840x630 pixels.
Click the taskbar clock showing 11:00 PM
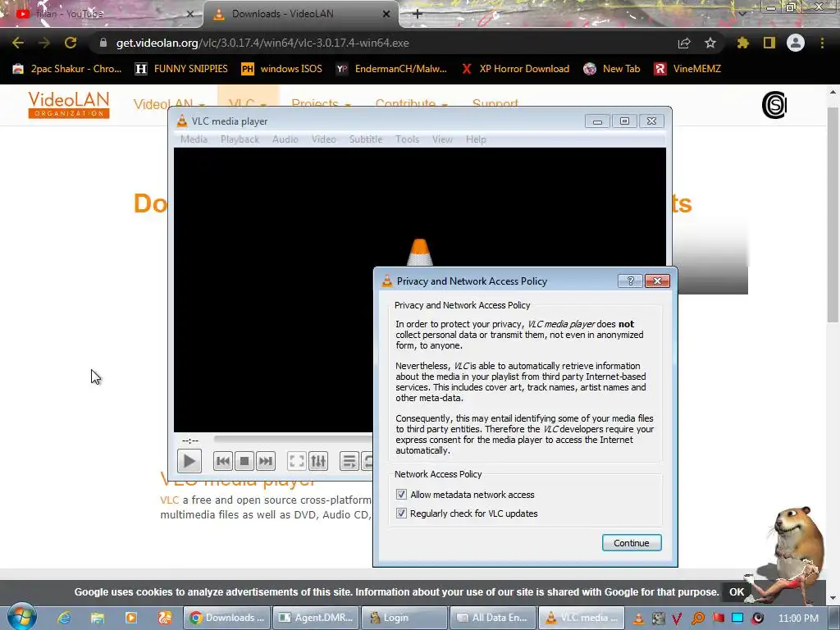click(x=798, y=619)
